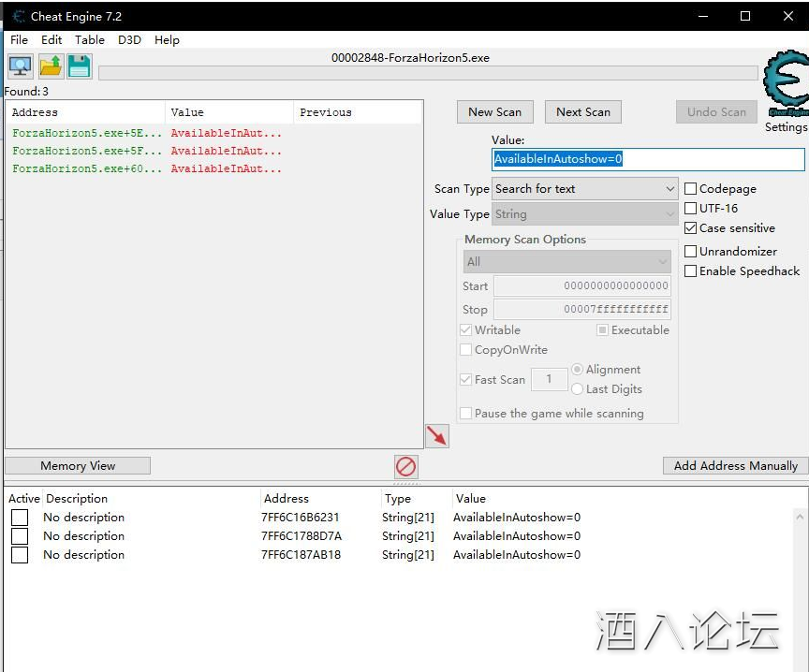Click the Active column header
Screen dimensions: 809x672
pos(24,499)
